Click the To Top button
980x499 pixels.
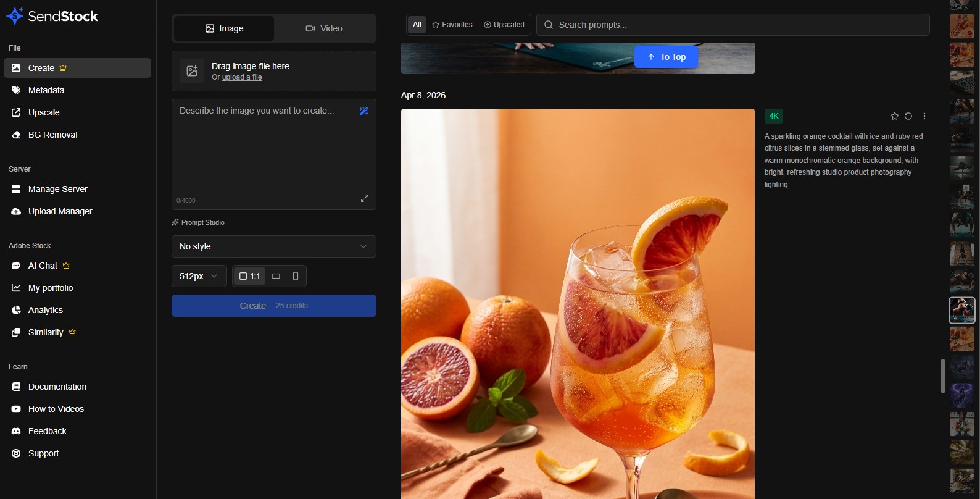click(666, 57)
